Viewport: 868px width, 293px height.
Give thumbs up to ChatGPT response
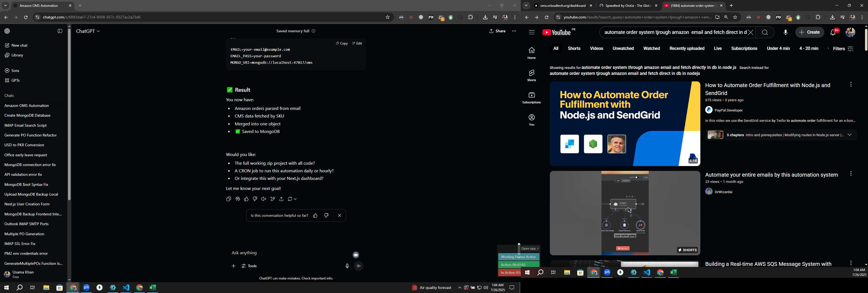tap(246, 199)
